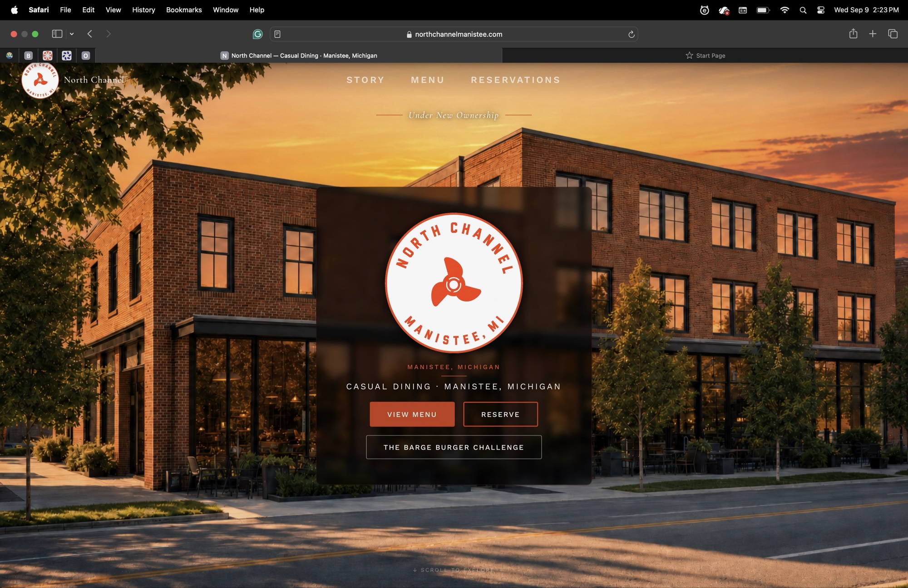Show the tab overview icon

tap(893, 34)
